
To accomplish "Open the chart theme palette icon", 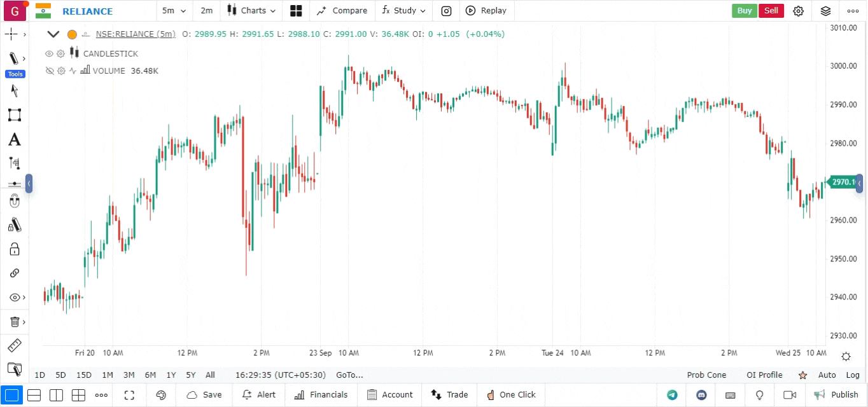I will coord(161,395).
